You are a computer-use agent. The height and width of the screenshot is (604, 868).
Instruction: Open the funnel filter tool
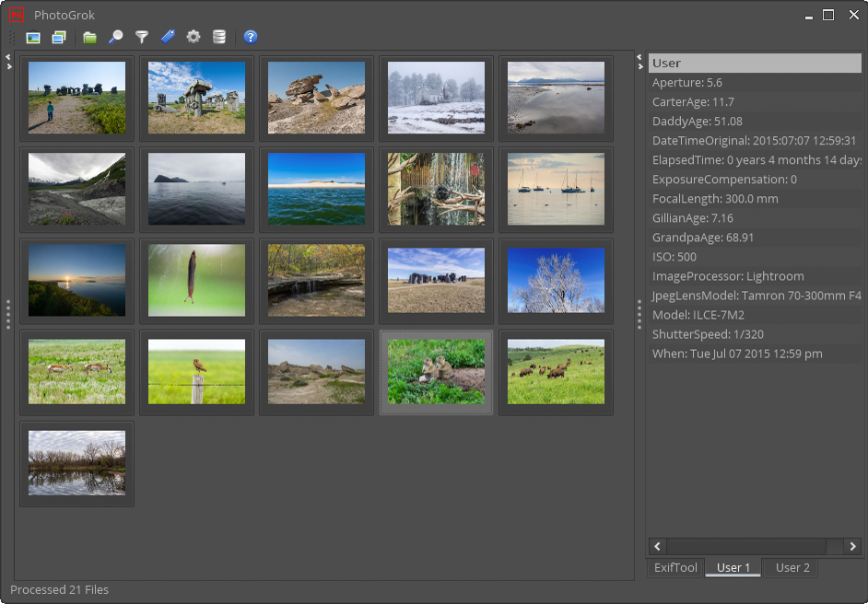click(x=142, y=37)
